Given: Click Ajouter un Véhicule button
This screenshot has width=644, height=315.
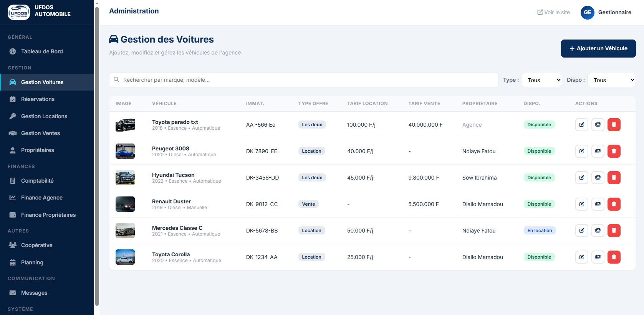Looking at the screenshot, I should click(x=598, y=48).
